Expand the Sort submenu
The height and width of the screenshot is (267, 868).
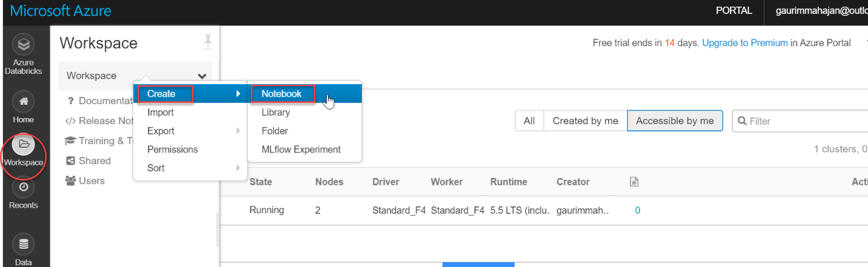click(238, 168)
